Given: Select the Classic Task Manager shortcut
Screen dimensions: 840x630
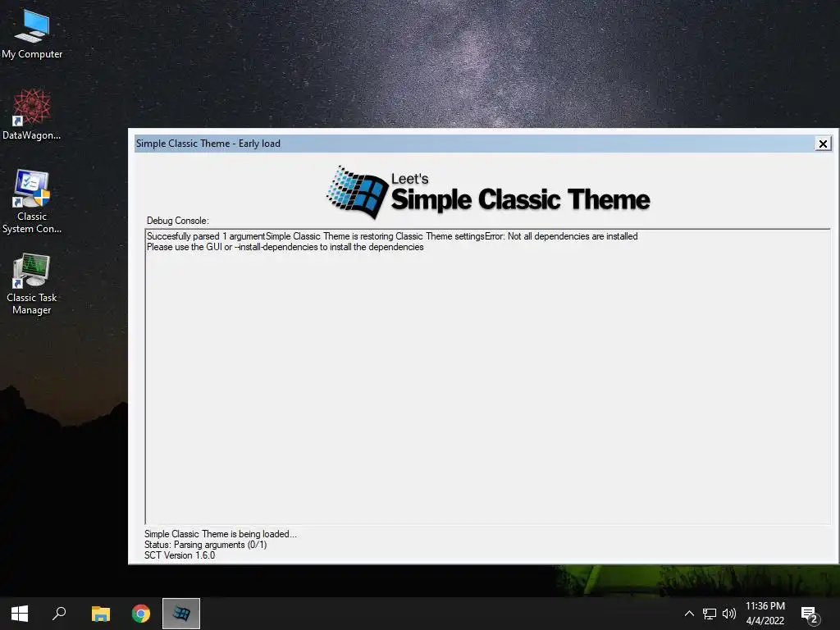Looking at the screenshot, I should tap(32, 284).
